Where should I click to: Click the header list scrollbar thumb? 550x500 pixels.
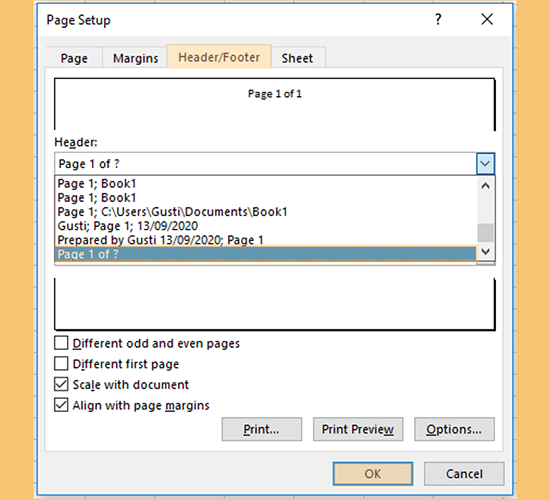[486, 233]
